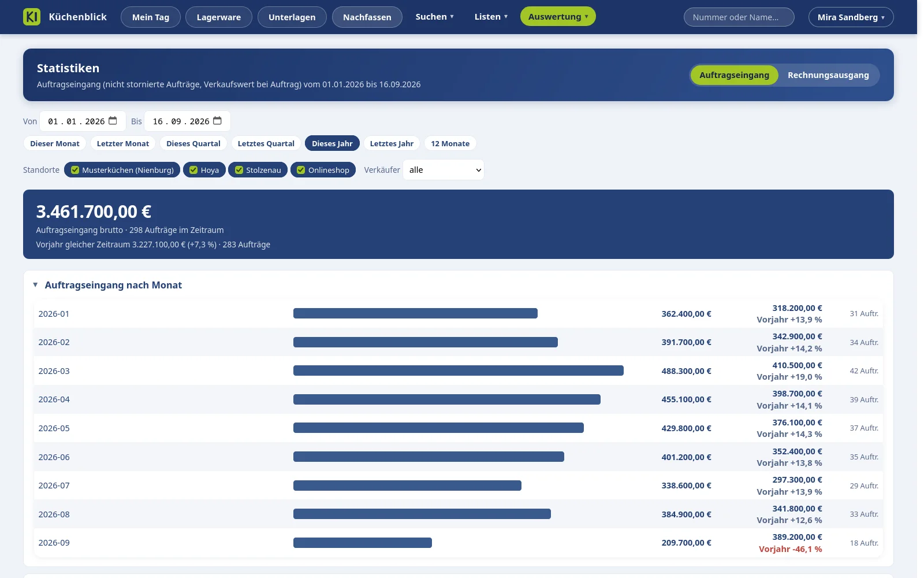Open the Auswertung dropdown menu
This screenshot has height=578, width=924.
point(558,17)
